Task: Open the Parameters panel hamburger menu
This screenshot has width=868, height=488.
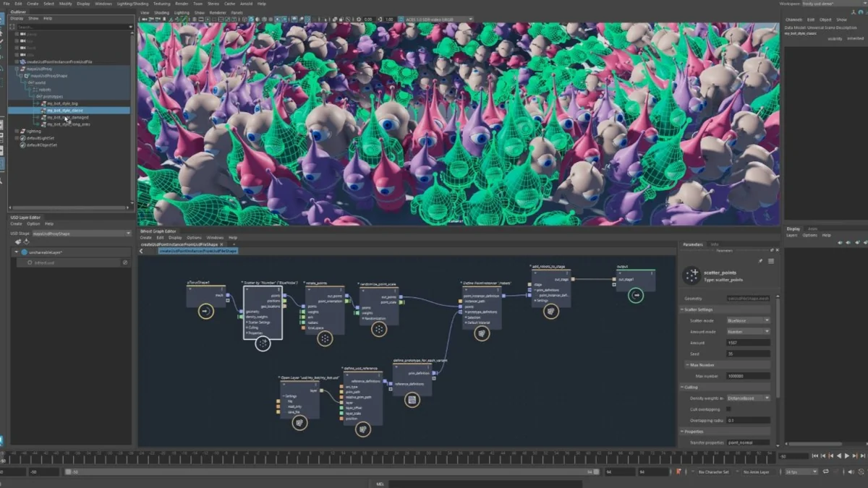Action: coord(771,261)
